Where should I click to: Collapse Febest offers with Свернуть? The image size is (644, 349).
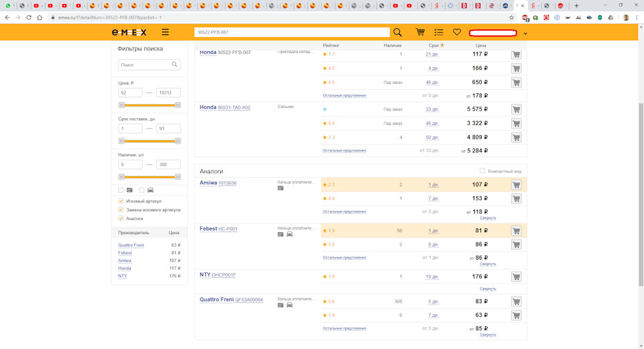coord(488,264)
